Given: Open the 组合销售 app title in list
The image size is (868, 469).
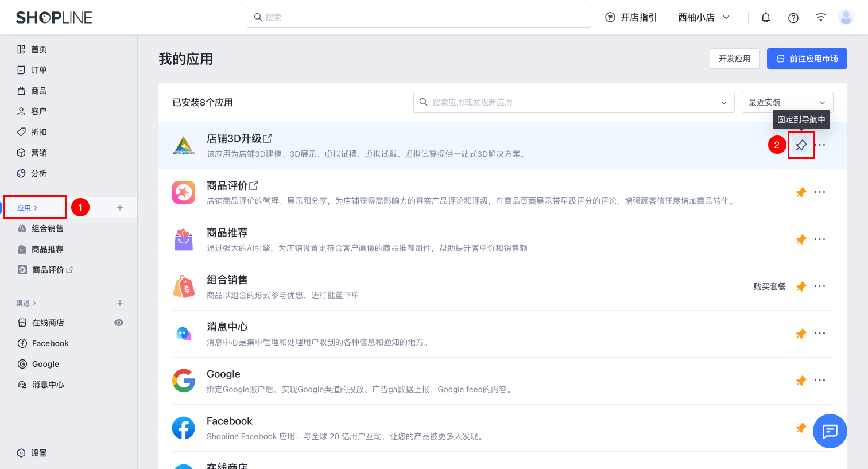Looking at the screenshot, I should click(x=227, y=280).
